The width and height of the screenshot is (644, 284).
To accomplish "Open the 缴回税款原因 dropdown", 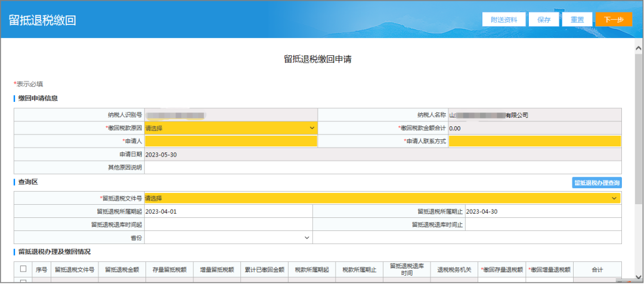I will click(231, 128).
